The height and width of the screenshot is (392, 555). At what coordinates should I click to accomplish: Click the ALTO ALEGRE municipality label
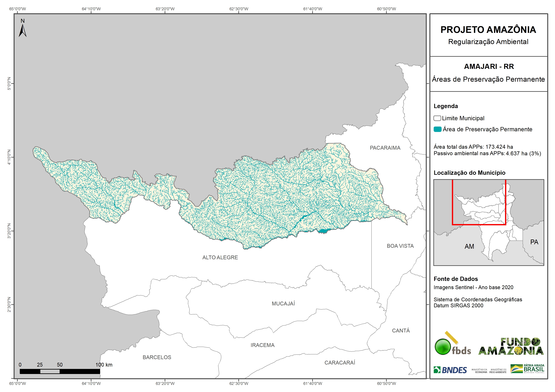[220, 258]
